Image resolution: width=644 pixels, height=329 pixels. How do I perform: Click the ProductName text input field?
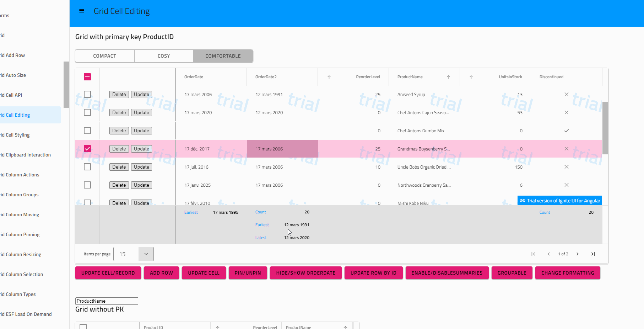pos(107,301)
